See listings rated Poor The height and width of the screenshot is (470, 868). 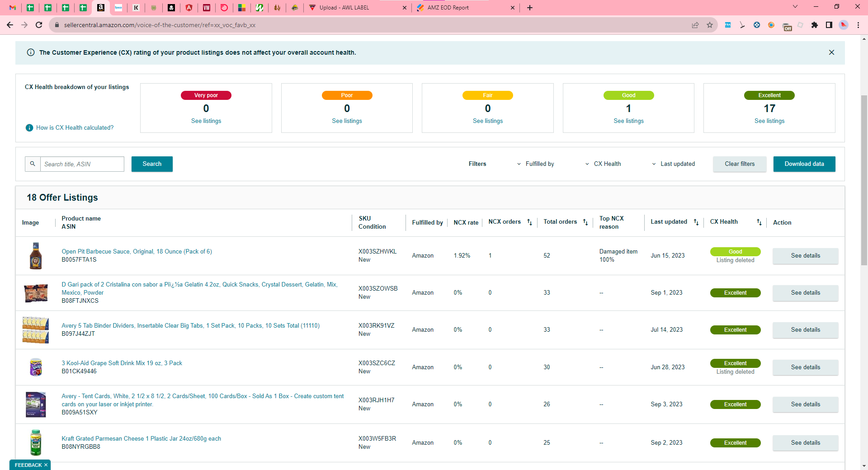pyautogui.click(x=347, y=121)
